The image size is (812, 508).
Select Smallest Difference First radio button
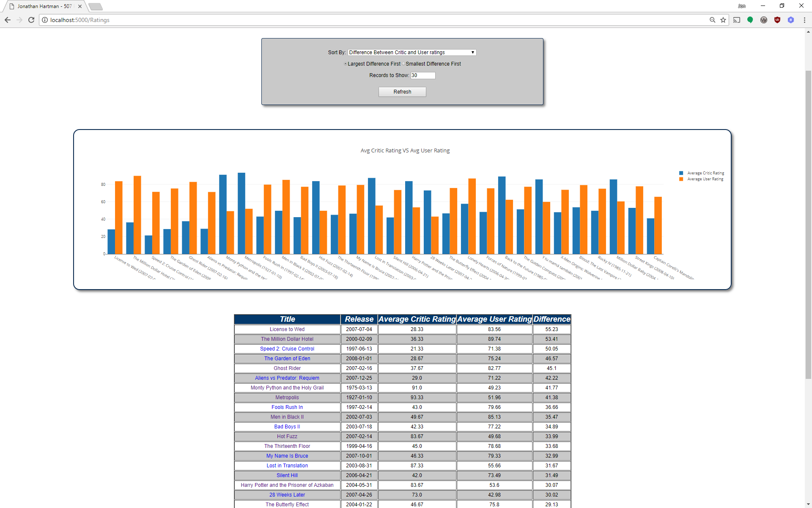tap(403, 64)
